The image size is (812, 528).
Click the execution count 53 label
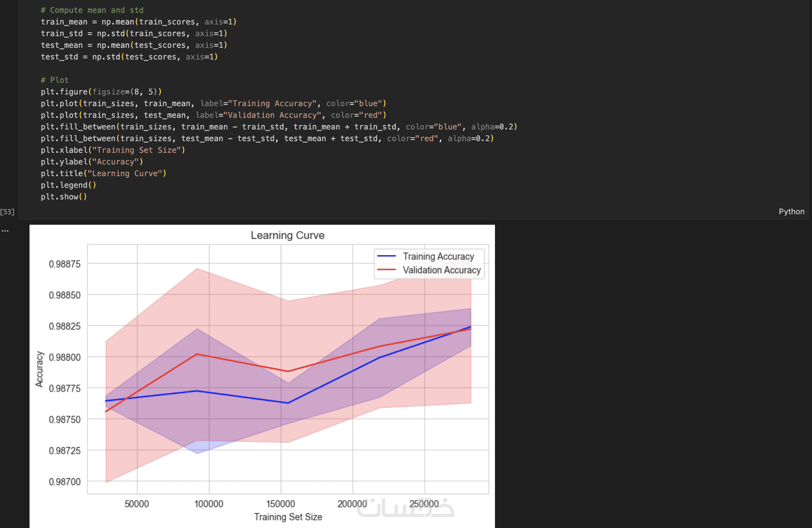(x=7, y=212)
